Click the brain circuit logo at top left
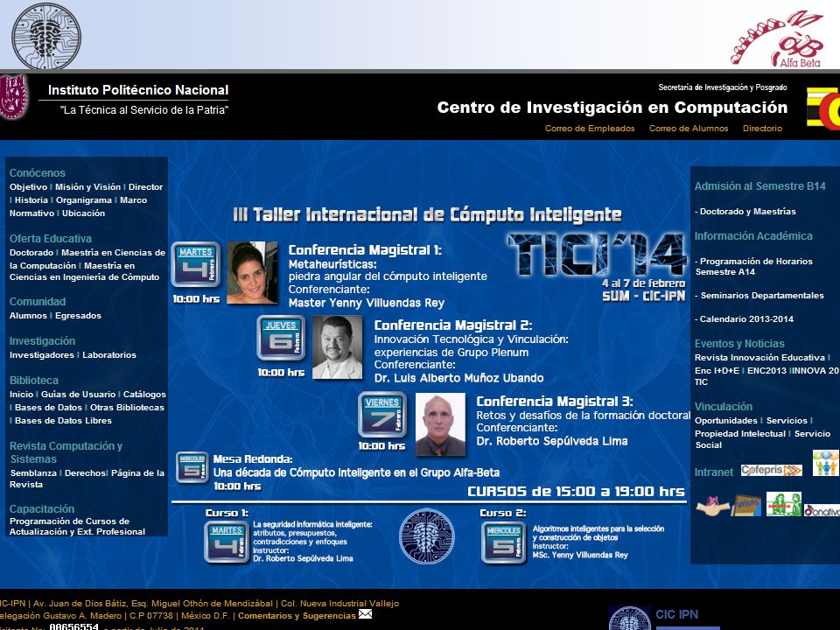This screenshot has width=840, height=630. pos(46,36)
